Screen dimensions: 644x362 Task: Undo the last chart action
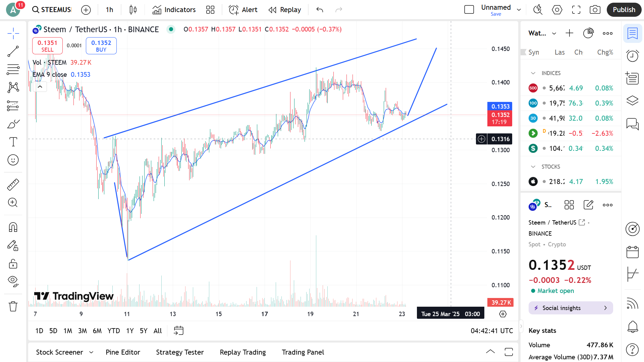320,10
